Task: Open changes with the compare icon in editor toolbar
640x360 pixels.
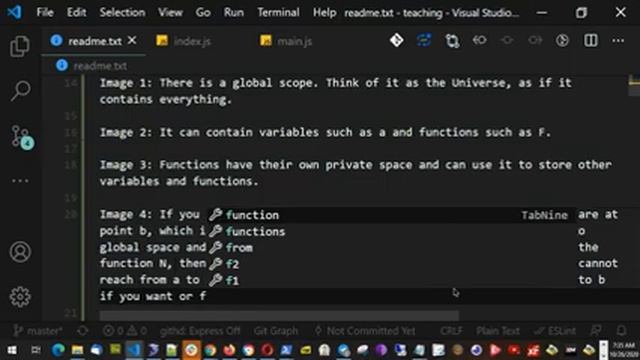Action: (452, 41)
